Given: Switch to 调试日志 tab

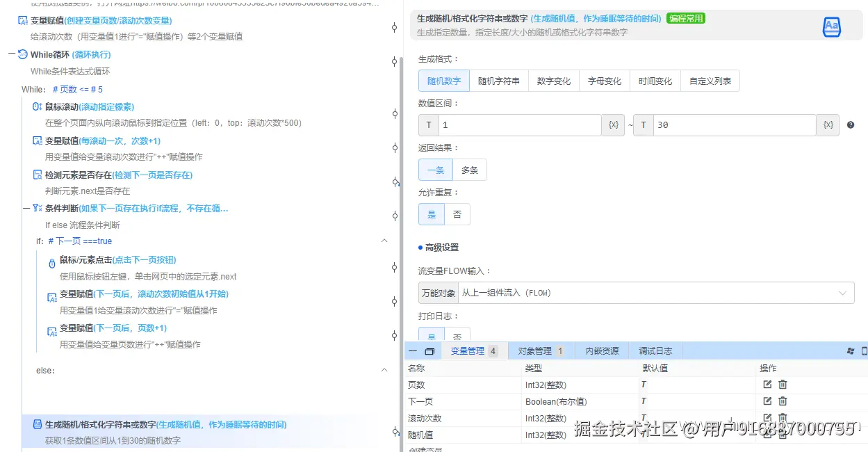Looking at the screenshot, I should [x=655, y=351].
